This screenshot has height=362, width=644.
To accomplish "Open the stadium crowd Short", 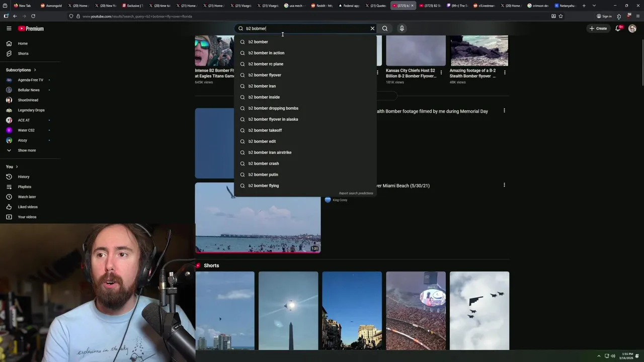I will click(x=416, y=311).
